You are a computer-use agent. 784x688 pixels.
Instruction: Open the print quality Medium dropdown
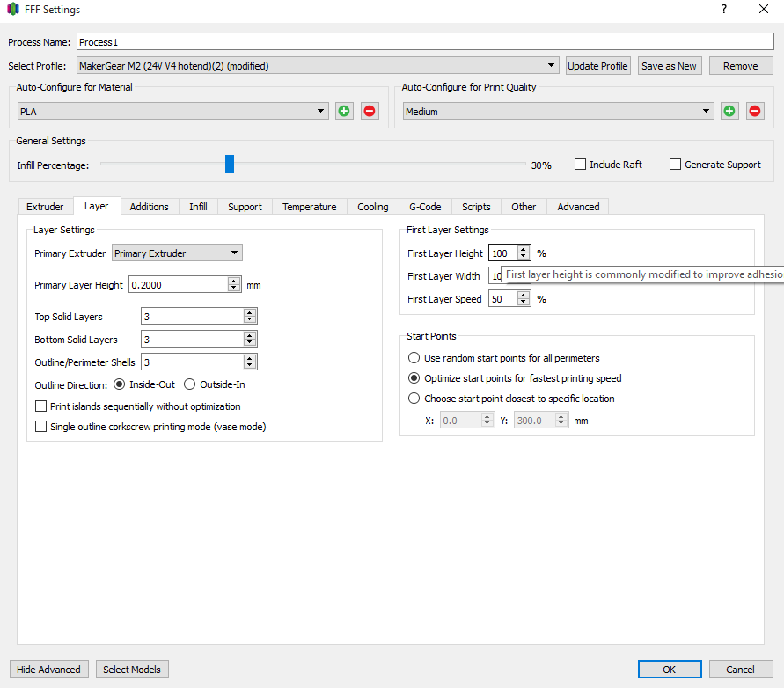707,112
